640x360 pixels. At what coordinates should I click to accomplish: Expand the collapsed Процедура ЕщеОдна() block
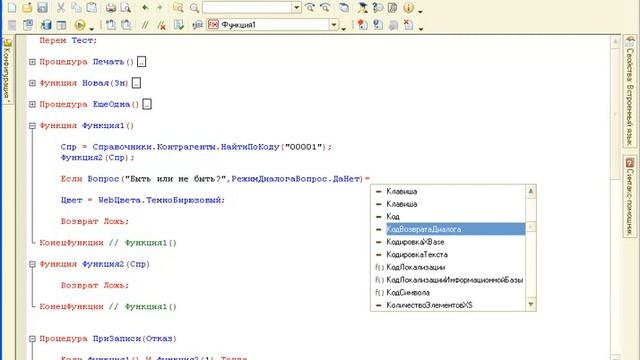coord(32,104)
